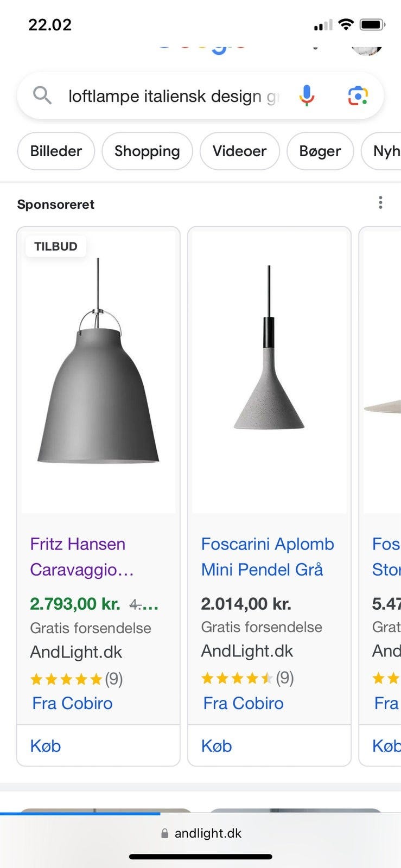This screenshot has width=401, height=868.
Task: Tap the concrete Aplomb pendant lamp image
Action: pyautogui.click(x=269, y=369)
